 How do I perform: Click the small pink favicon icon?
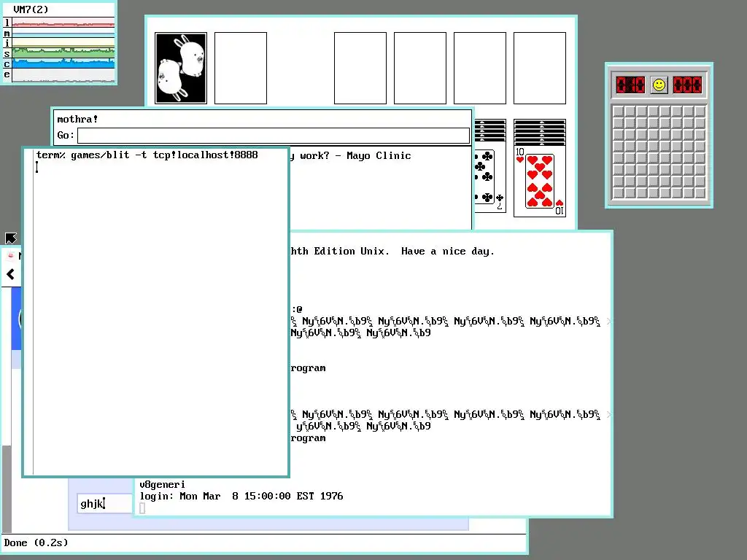(x=10, y=256)
